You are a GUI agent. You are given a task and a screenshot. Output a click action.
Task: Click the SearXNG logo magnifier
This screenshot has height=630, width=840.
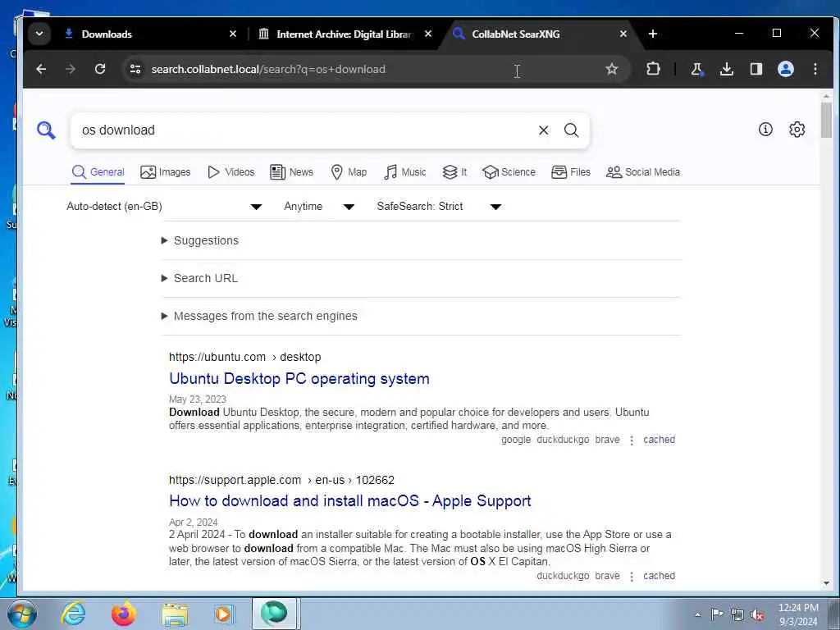46,130
